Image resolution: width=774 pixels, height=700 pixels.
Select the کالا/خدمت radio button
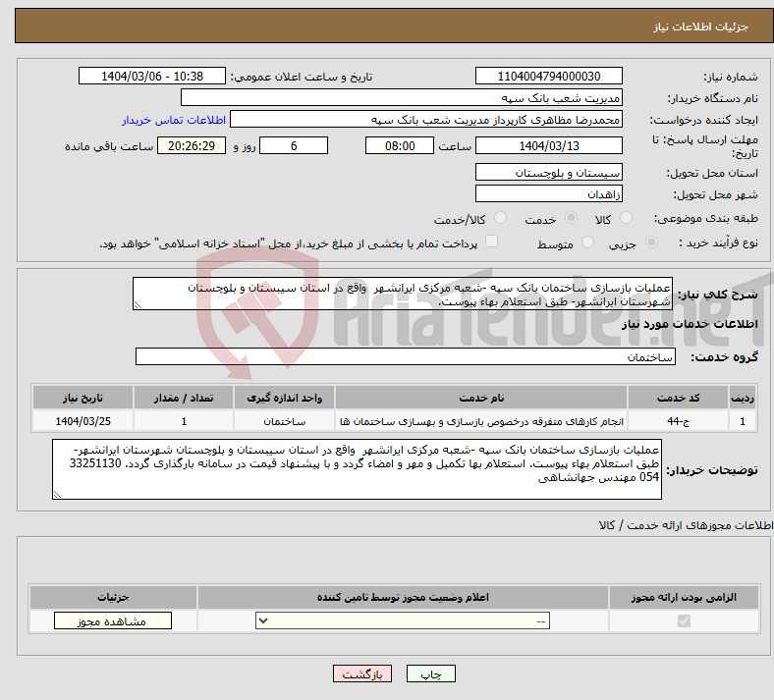coord(501,218)
